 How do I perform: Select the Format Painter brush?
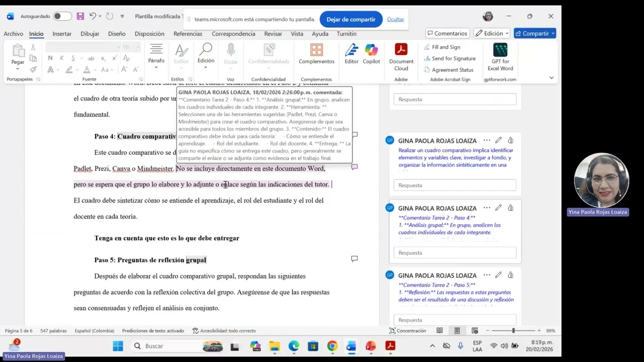click(33, 69)
